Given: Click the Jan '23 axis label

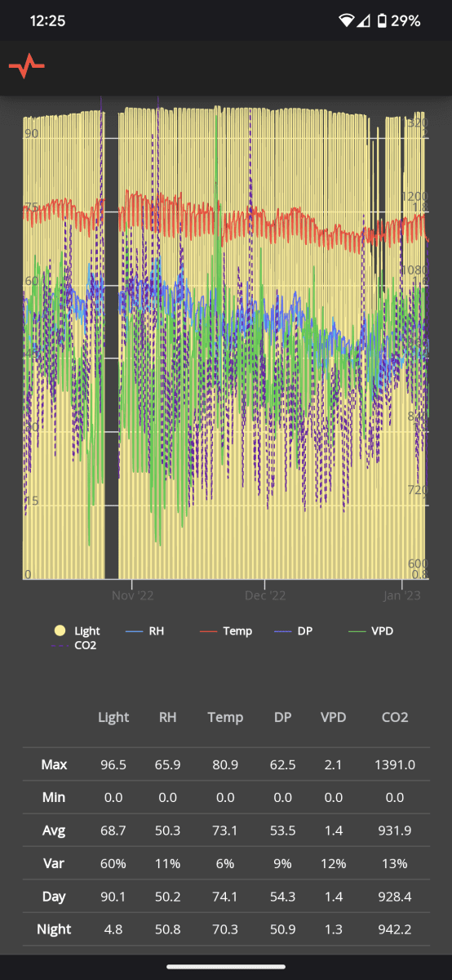Looking at the screenshot, I should tap(402, 595).
